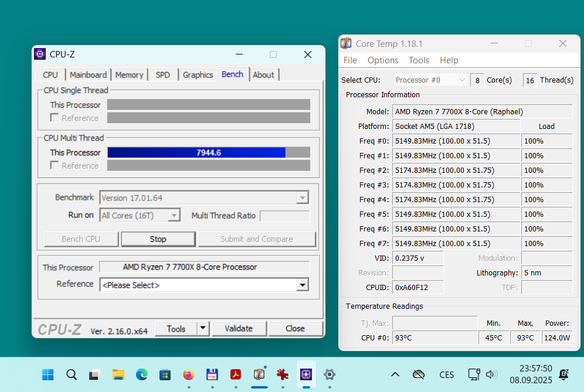Screen dimensions: 584x392
Task: Click the OneDrive cloud tray icon
Action: coord(419,374)
